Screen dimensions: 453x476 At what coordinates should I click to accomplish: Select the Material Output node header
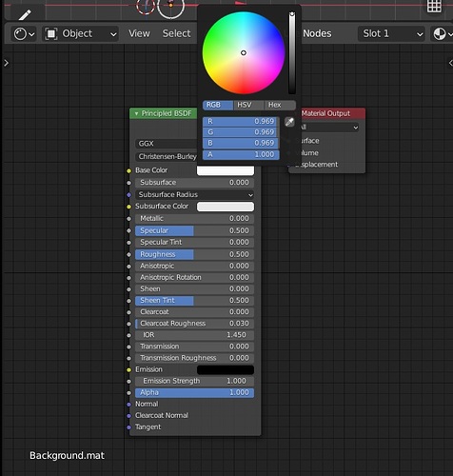pos(332,113)
